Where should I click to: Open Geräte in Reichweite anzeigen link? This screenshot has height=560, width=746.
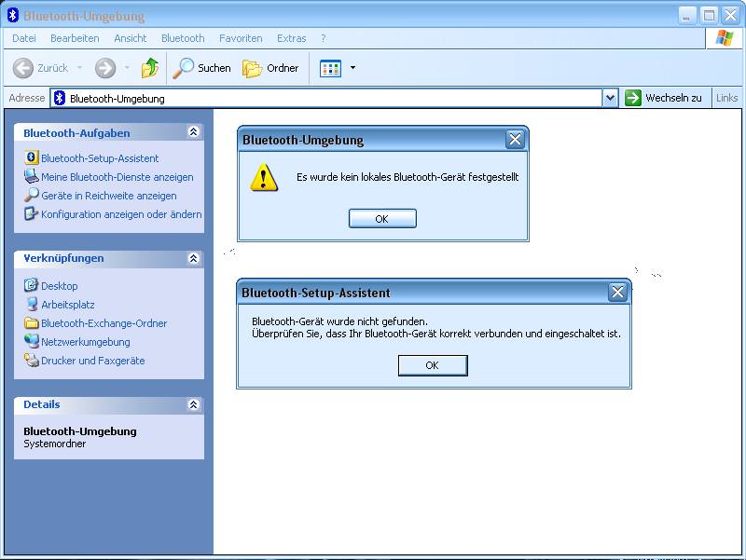[108, 196]
